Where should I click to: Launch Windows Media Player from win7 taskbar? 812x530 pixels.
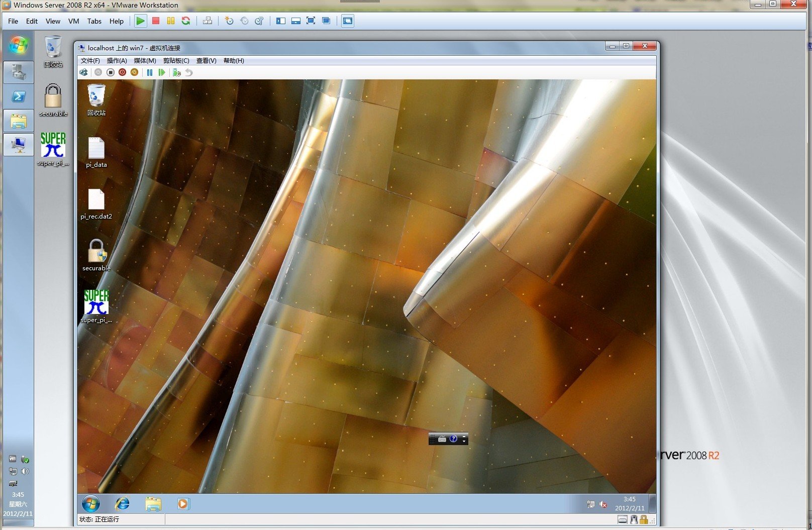point(183,503)
